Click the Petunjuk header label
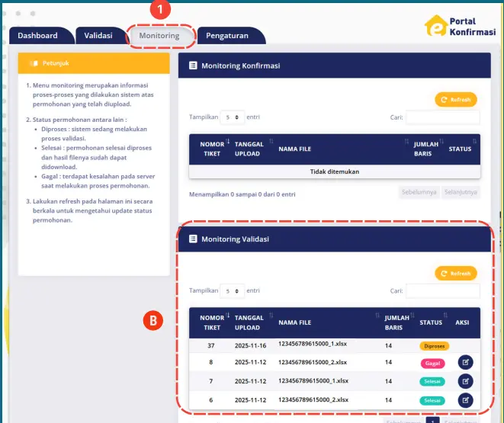The height and width of the screenshot is (423, 504). tap(56, 63)
